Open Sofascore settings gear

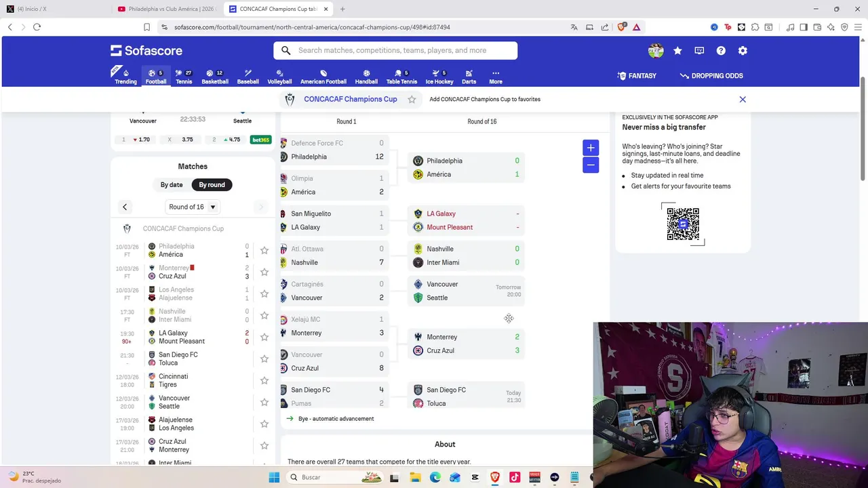(x=743, y=51)
